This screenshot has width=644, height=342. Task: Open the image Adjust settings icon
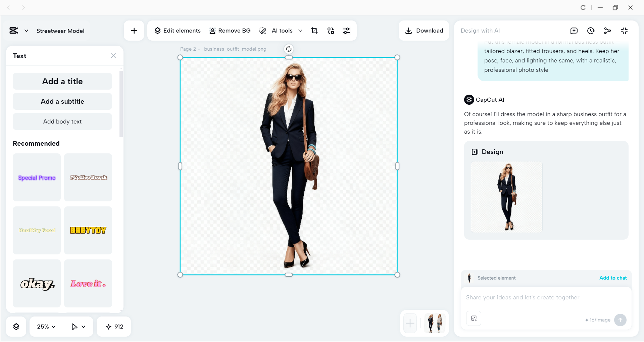[347, 31]
